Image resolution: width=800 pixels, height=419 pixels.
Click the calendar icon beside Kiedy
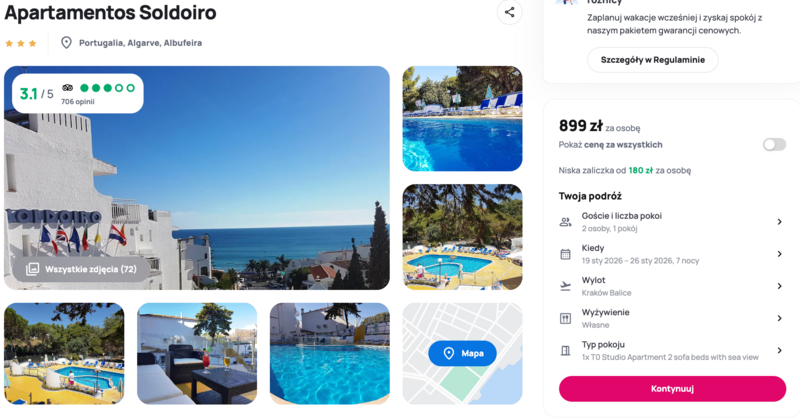565,254
